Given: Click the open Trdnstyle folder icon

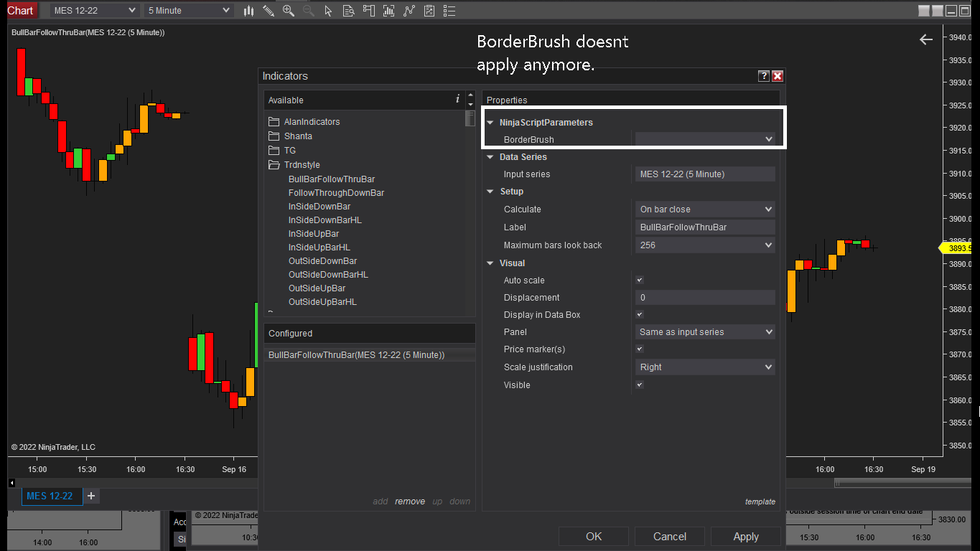Looking at the screenshot, I should pyautogui.click(x=274, y=164).
